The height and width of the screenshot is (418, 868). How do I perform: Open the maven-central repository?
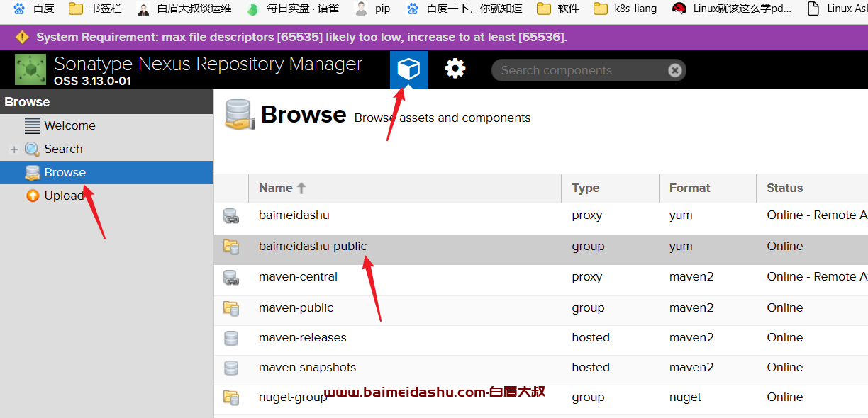click(x=298, y=276)
